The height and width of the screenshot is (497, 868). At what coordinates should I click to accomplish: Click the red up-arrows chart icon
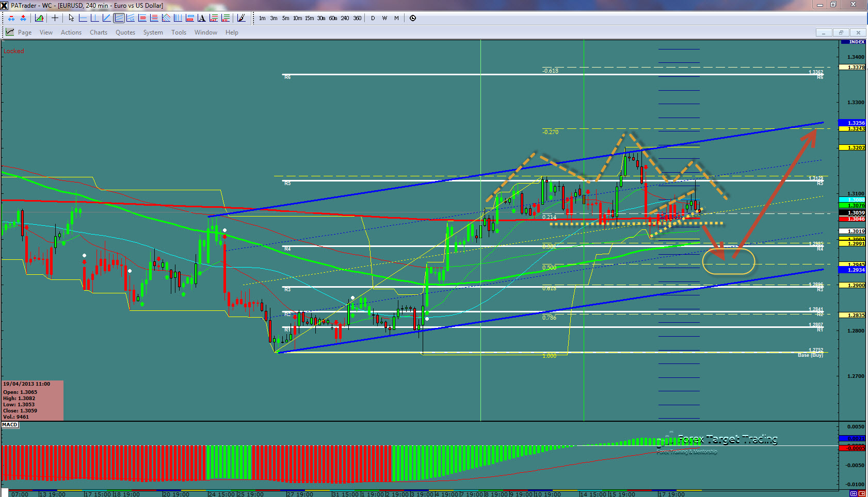pos(23,18)
